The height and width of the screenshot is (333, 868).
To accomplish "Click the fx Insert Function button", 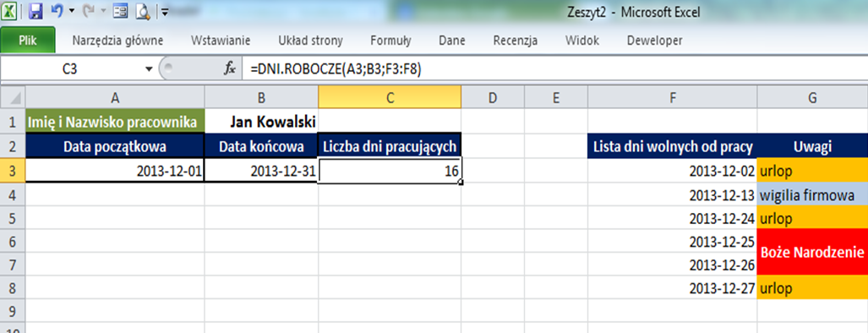I will pyautogui.click(x=230, y=68).
